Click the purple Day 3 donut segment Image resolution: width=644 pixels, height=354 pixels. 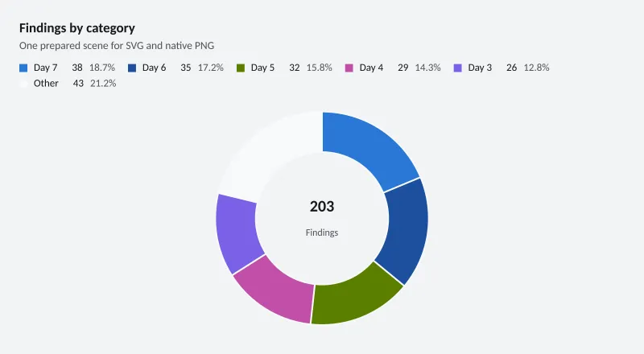click(x=237, y=233)
